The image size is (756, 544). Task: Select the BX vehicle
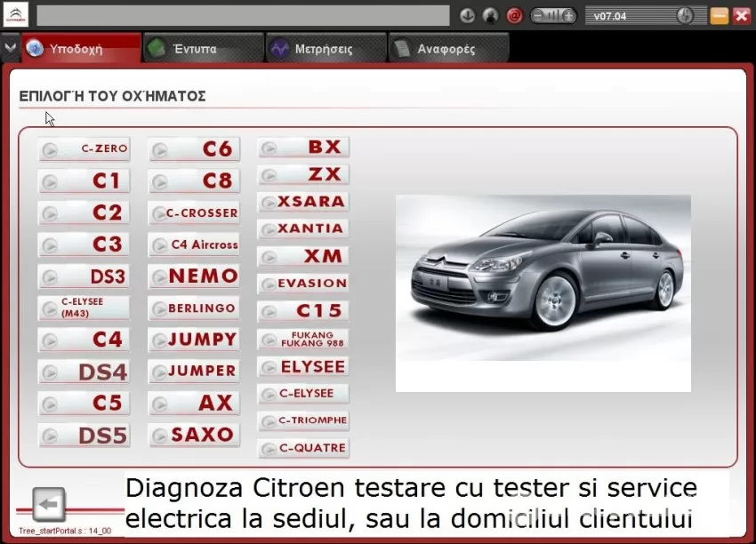pos(304,147)
